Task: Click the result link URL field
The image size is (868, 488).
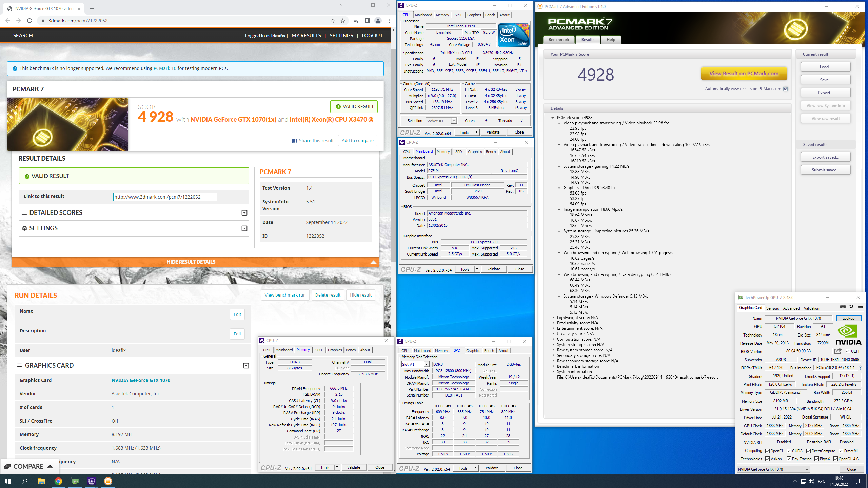Action: point(165,197)
